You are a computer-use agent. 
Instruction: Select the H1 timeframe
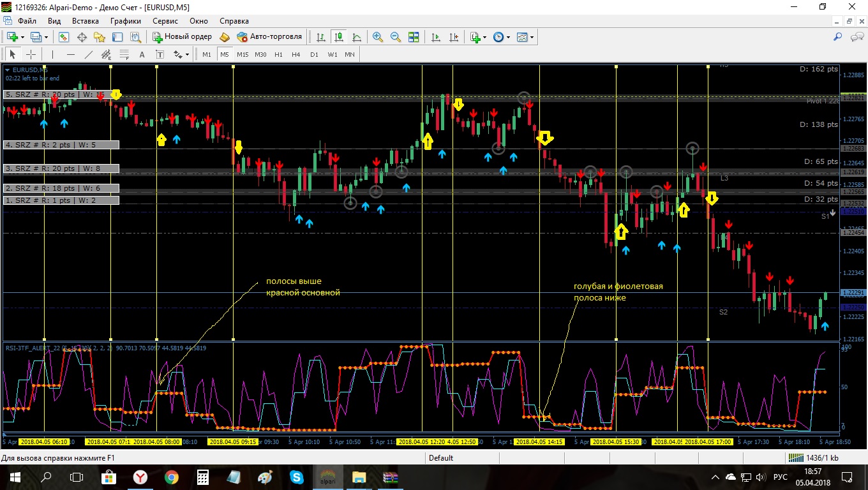click(278, 54)
